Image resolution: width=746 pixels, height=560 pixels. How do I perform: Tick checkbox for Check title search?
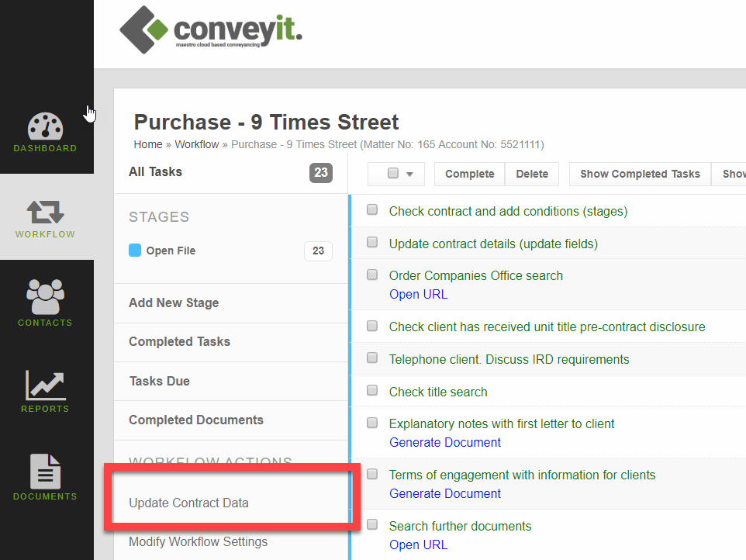[x=372, y=391]
